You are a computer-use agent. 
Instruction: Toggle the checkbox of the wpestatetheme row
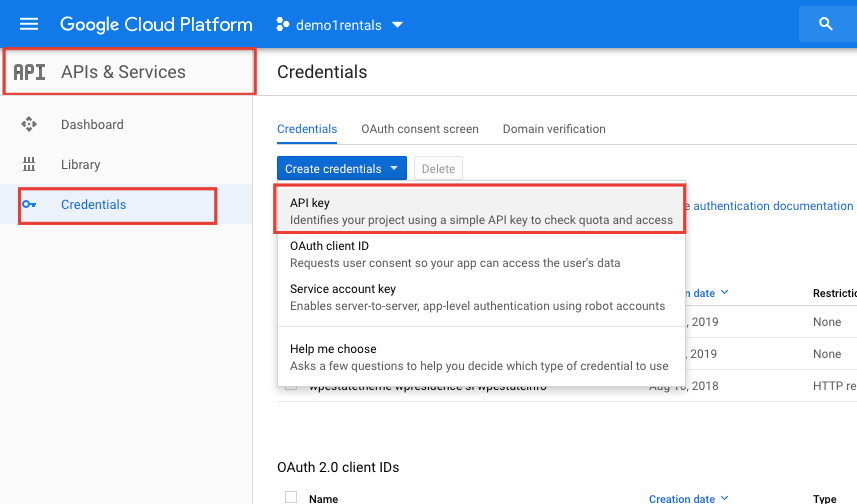click(291, 386)
